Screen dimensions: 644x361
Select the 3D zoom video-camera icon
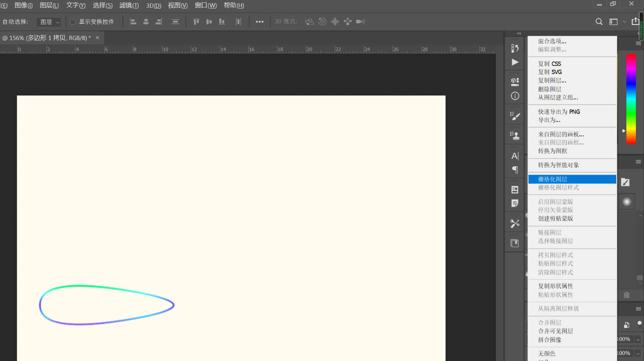361,22
